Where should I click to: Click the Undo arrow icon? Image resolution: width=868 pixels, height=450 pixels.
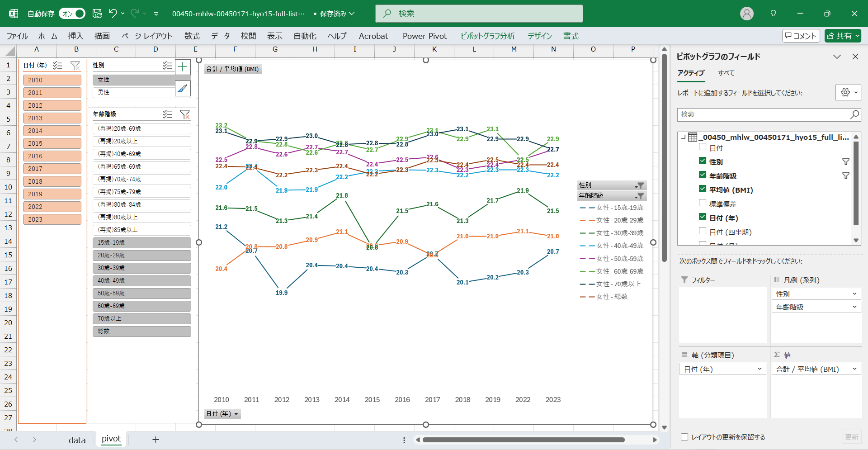click(x=113, y=14)
